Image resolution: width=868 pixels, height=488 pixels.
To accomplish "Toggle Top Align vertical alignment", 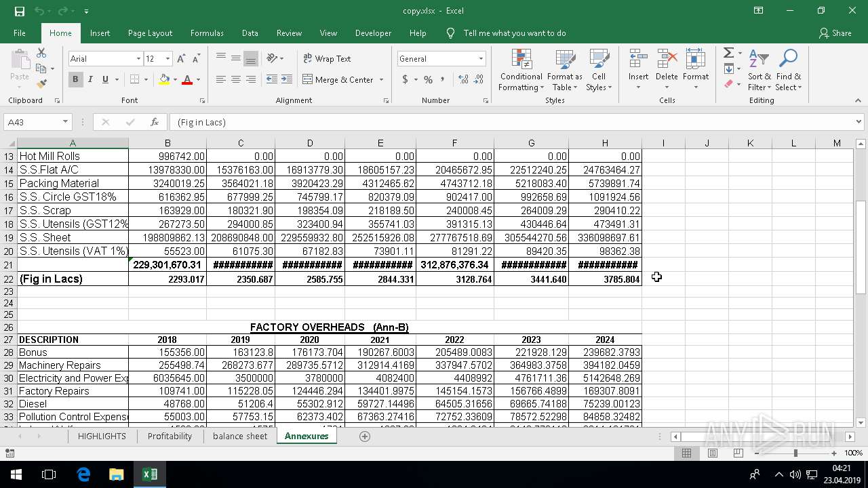I will pos(221,58).
